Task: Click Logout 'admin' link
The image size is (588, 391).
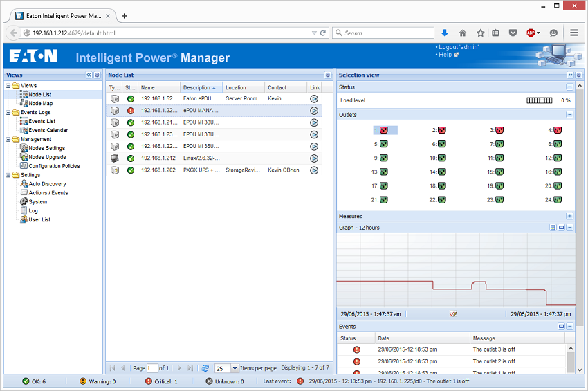Action: [x=458, y=47]
